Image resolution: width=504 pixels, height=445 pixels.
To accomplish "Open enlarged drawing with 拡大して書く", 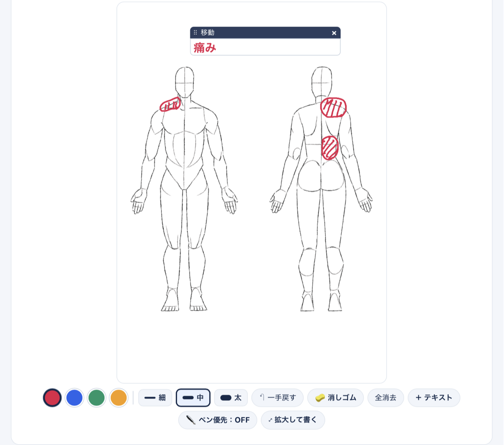I will click(x=293, y=420).
